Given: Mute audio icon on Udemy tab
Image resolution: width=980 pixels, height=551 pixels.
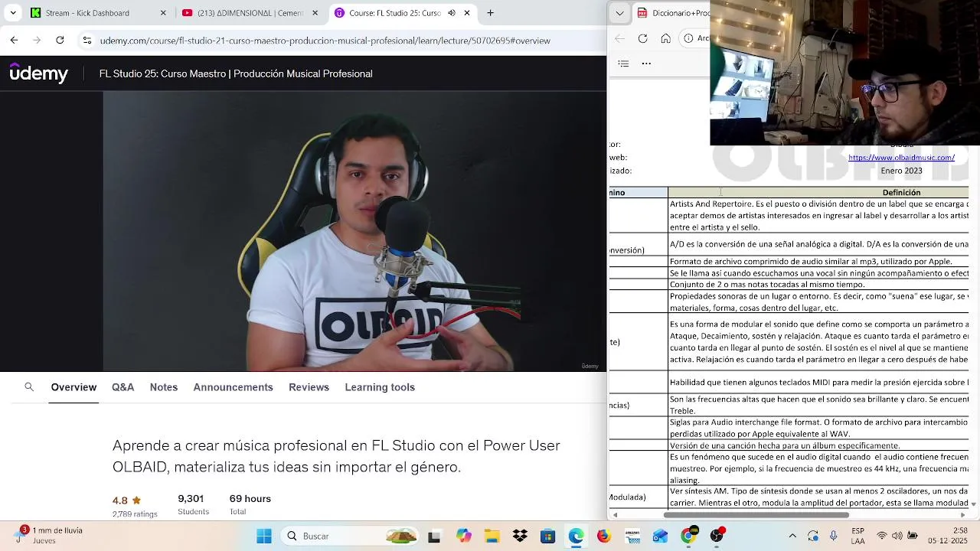Looking at the screenshot, I should point(452,13).
